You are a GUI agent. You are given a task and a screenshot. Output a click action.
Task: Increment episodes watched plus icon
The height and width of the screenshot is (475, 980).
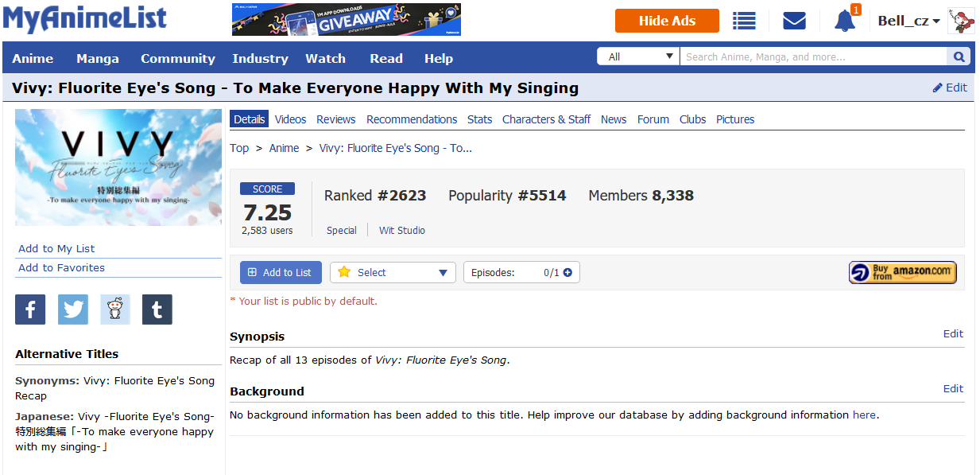coord(567,273)
